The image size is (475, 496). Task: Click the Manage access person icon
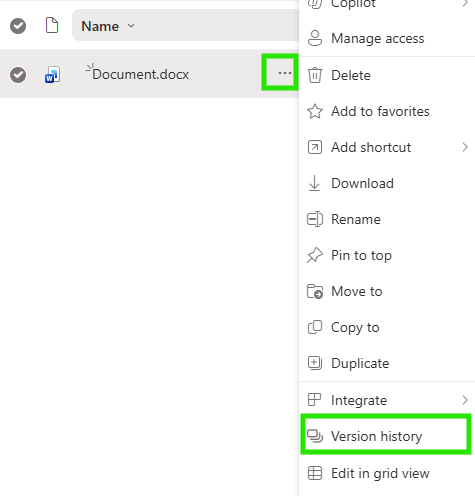click(x=315, y=38)
